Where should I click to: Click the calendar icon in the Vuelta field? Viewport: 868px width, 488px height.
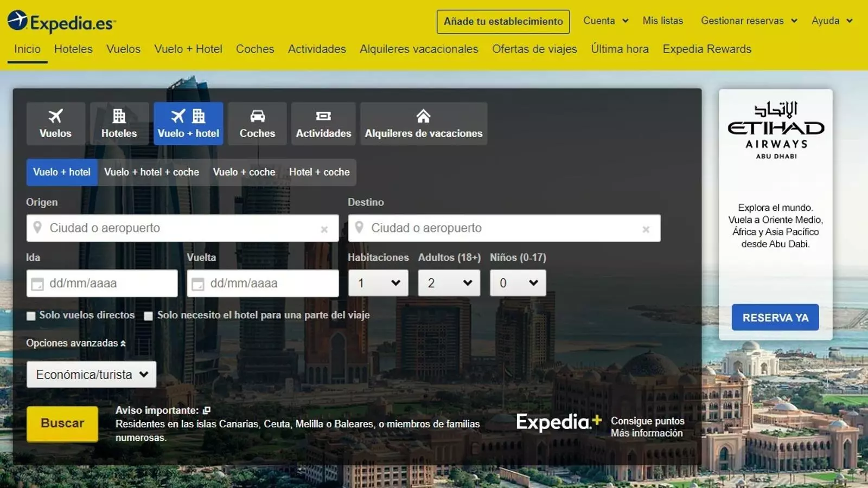[198, 284]
